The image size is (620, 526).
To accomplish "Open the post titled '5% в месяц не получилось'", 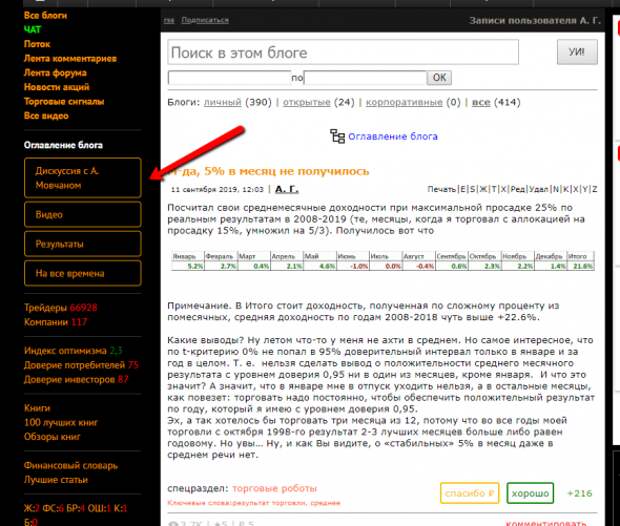I will click(268, 171).
